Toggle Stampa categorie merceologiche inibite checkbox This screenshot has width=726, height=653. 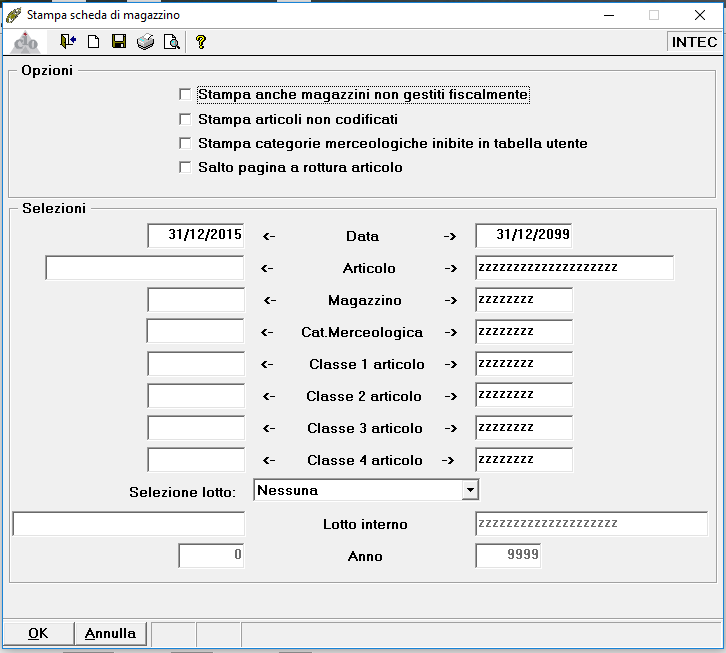pos(185,144)
